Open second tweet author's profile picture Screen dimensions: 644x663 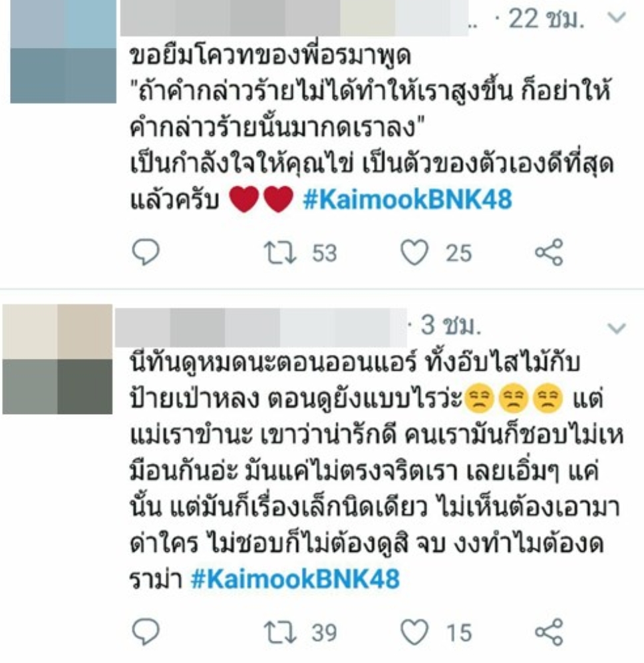[57, 359]
